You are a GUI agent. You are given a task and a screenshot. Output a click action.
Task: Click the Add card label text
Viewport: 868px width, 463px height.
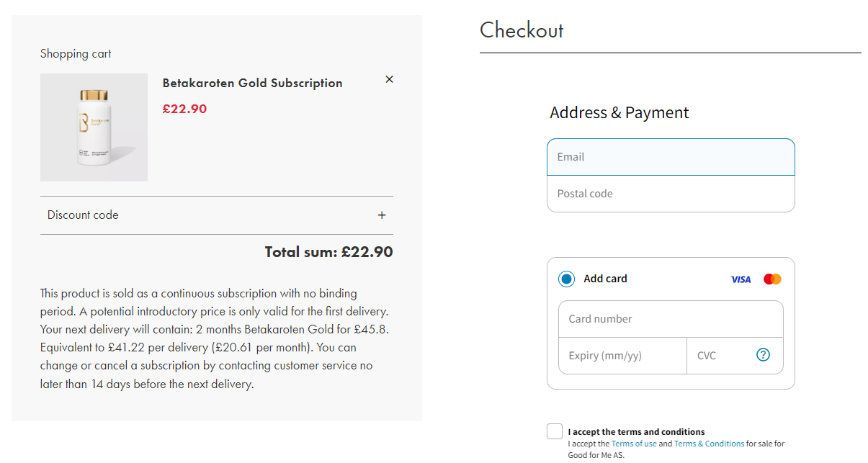click(605, 279)
